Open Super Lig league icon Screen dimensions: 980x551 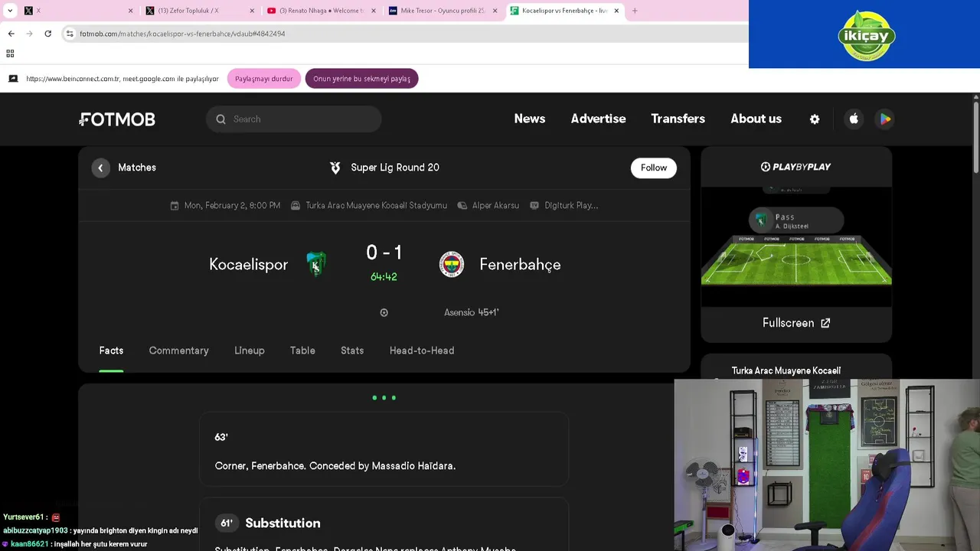[335, 168]
